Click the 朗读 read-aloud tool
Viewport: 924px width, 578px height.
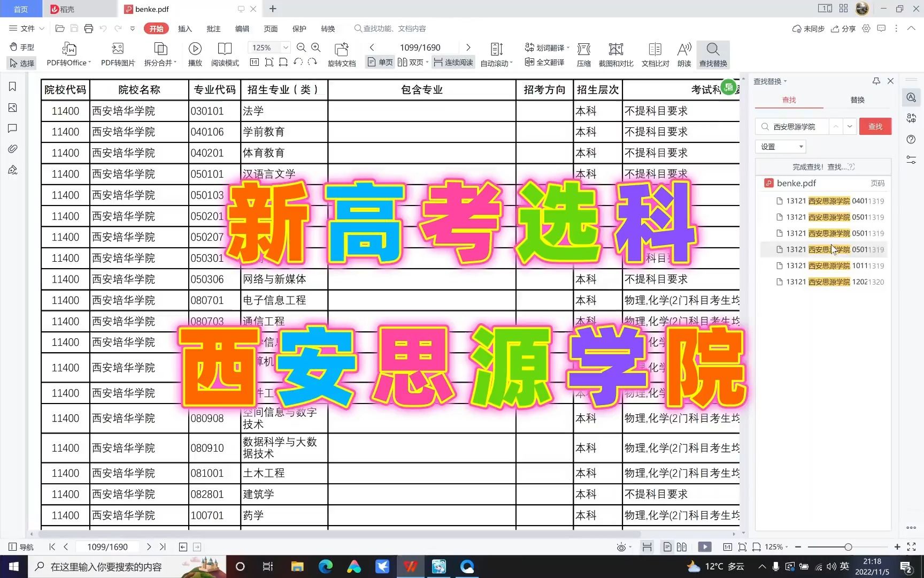(684, 55)
